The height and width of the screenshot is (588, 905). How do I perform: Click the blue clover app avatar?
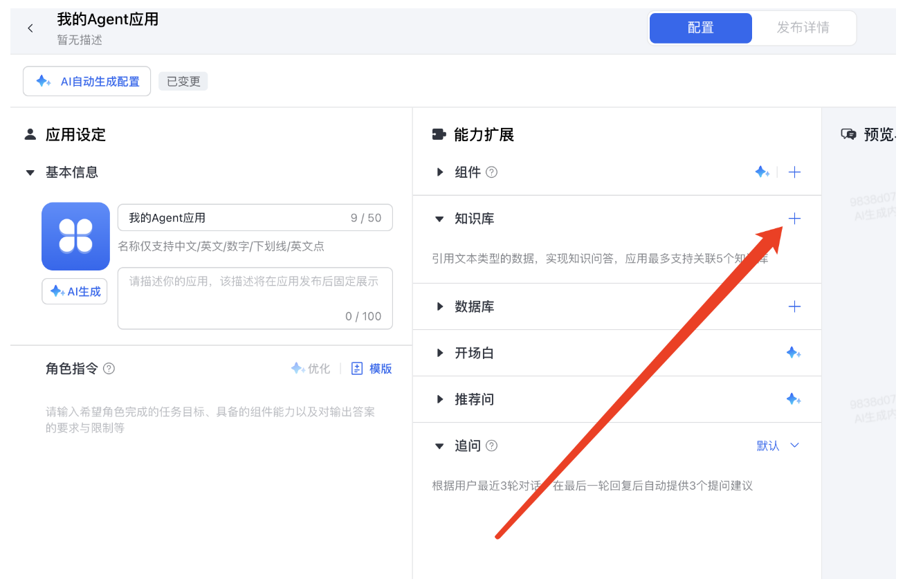coord(75,236)
